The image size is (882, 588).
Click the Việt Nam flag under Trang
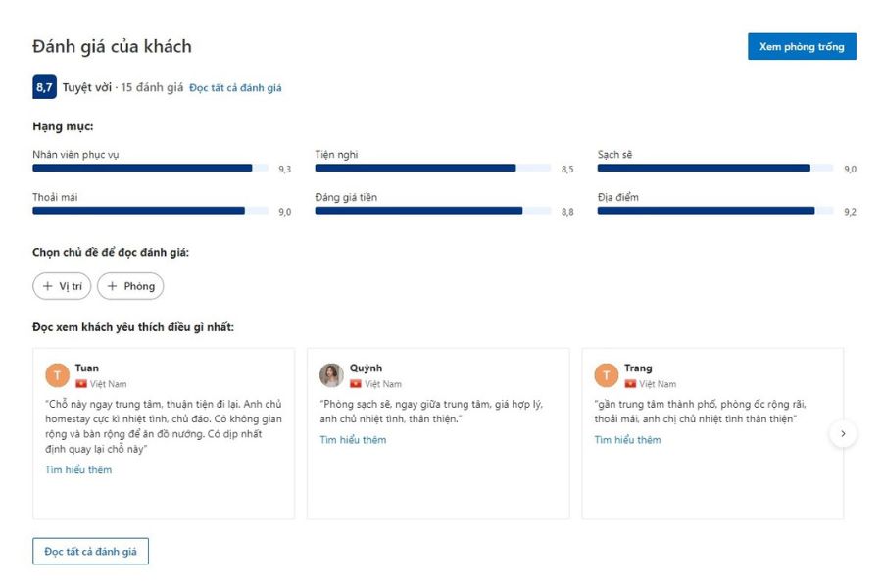click(630, 384)
